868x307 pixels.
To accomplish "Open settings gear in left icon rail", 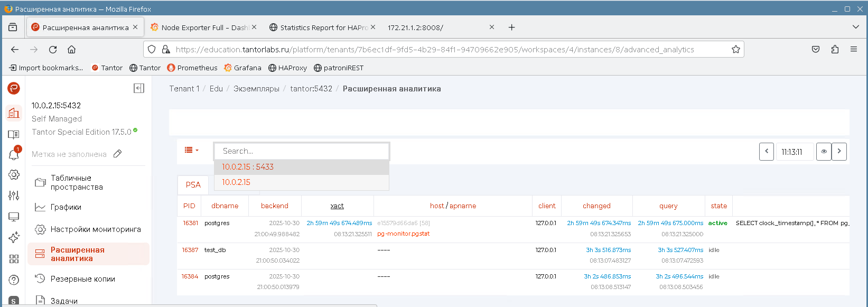I will point(14,175).
